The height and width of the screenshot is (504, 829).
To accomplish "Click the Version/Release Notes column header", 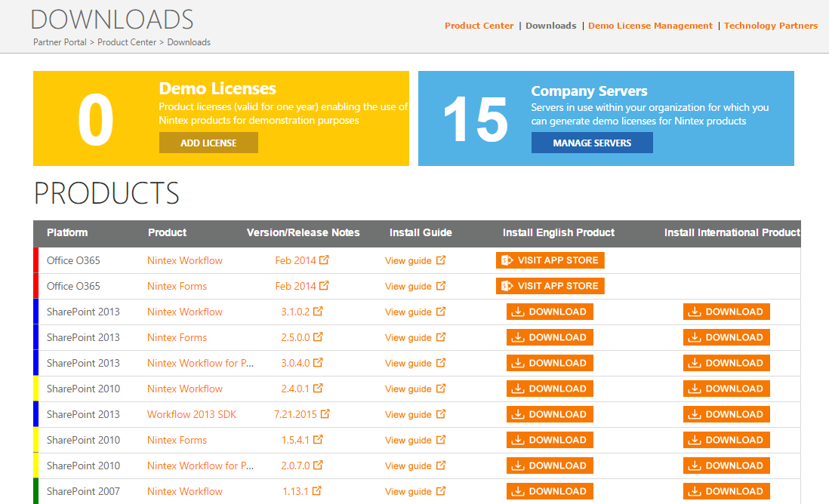I will [303, 232].
